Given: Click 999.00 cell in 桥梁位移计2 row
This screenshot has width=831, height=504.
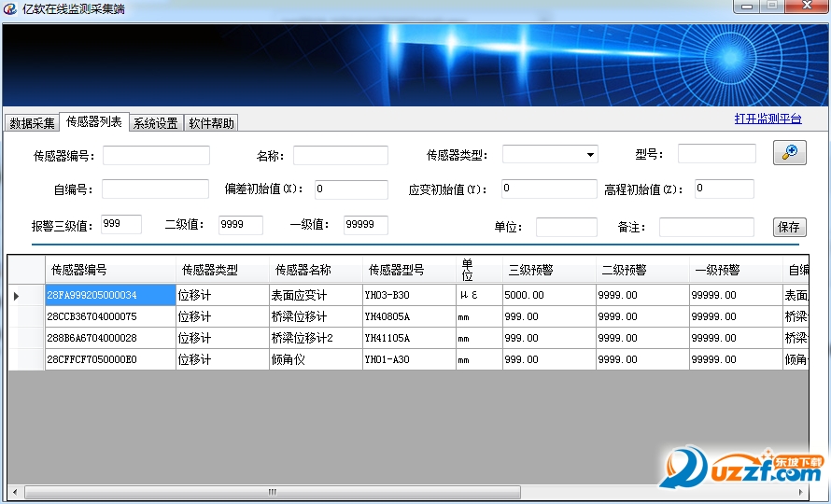Looking at the screenshot, I should coord(549,338).
